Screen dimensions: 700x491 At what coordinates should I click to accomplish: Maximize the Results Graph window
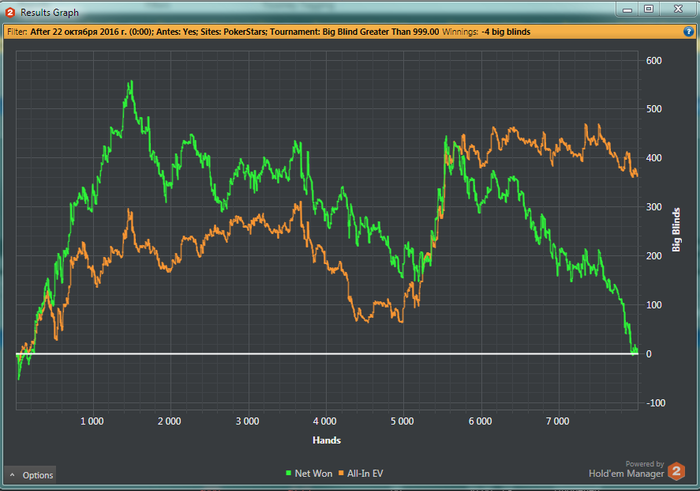(647, 9)
